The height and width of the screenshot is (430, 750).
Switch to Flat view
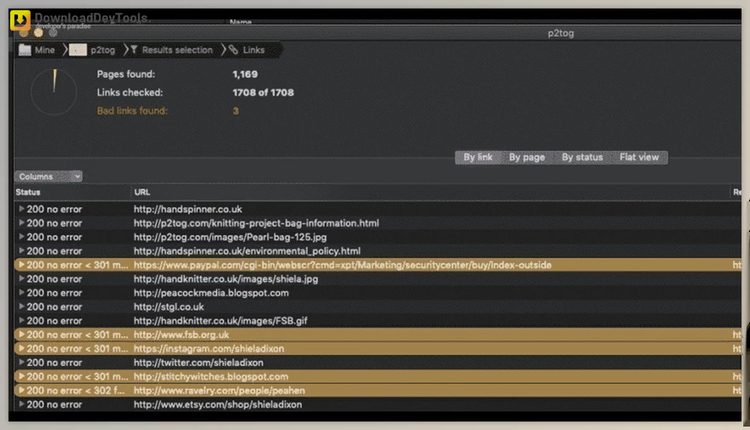point(639,157)
